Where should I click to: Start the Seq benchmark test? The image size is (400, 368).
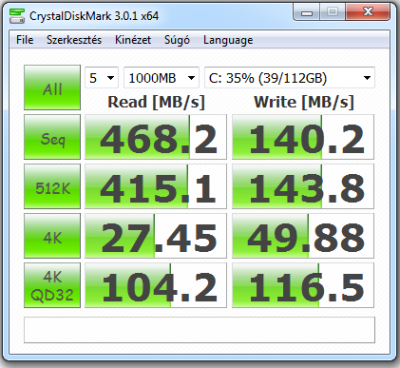click(x=52, y=137)
